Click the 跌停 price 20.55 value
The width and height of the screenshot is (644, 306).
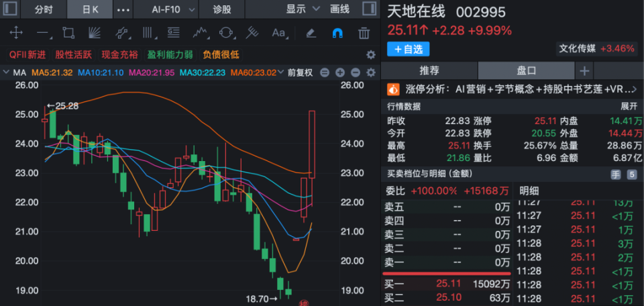(545, 134)
